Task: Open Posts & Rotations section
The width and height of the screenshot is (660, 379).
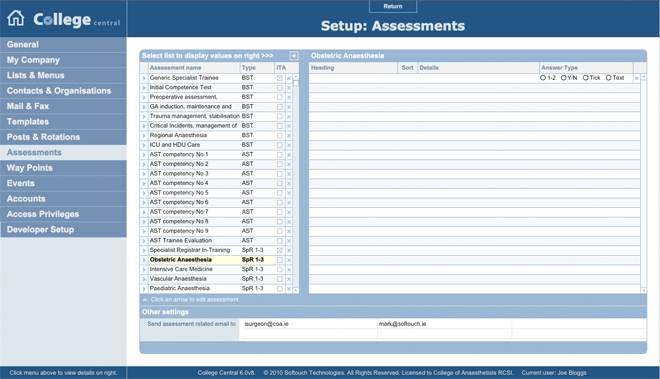Action: (63, 137)
